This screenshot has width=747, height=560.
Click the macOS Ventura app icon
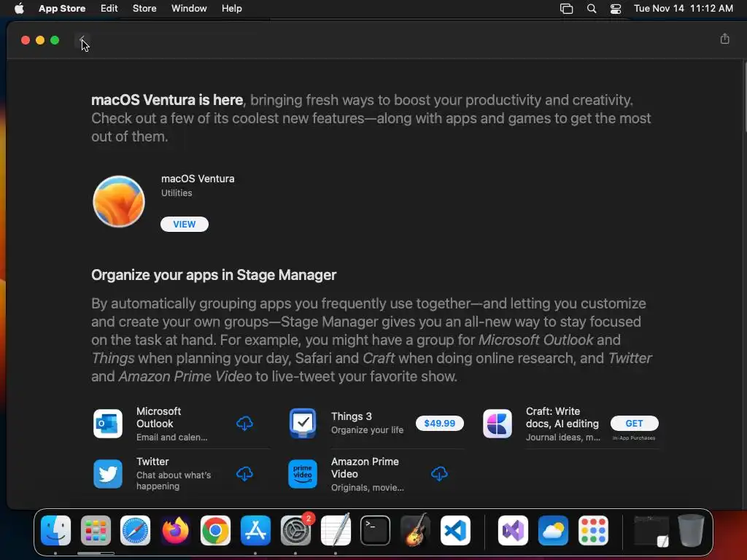(x=119, y=201)
